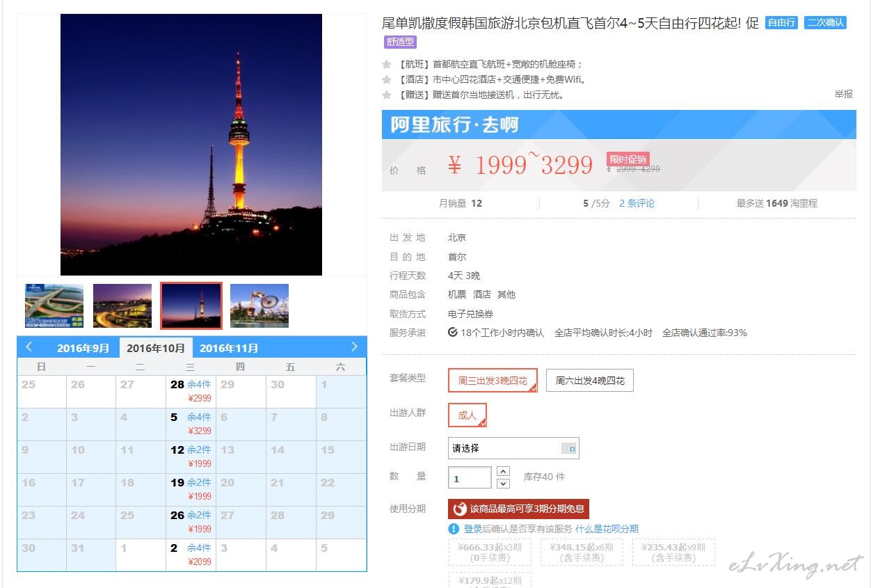
Task: Click the star icon beside 【航班】
Action: point(387,64)
